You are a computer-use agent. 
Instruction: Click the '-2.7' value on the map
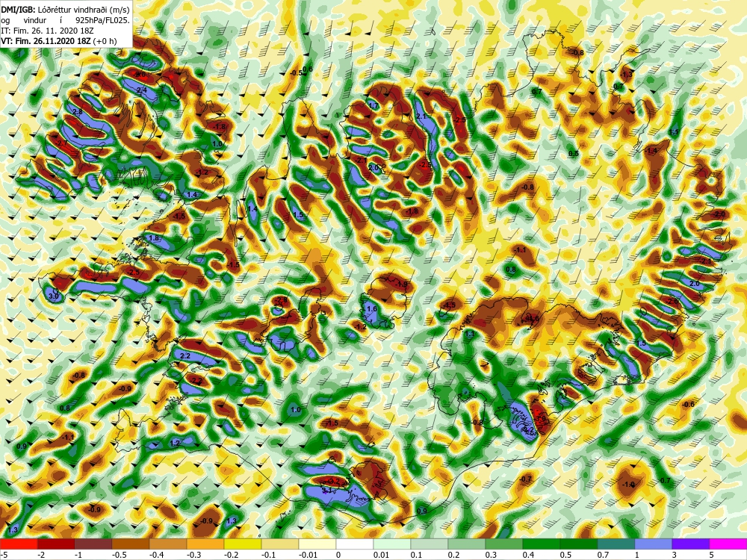point(61,143)
